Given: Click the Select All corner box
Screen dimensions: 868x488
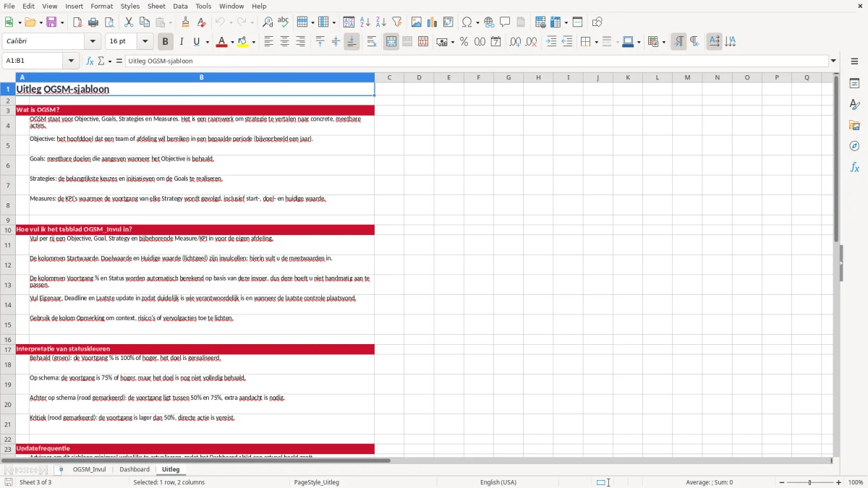Looking at the screenshot, I should 7,77.
